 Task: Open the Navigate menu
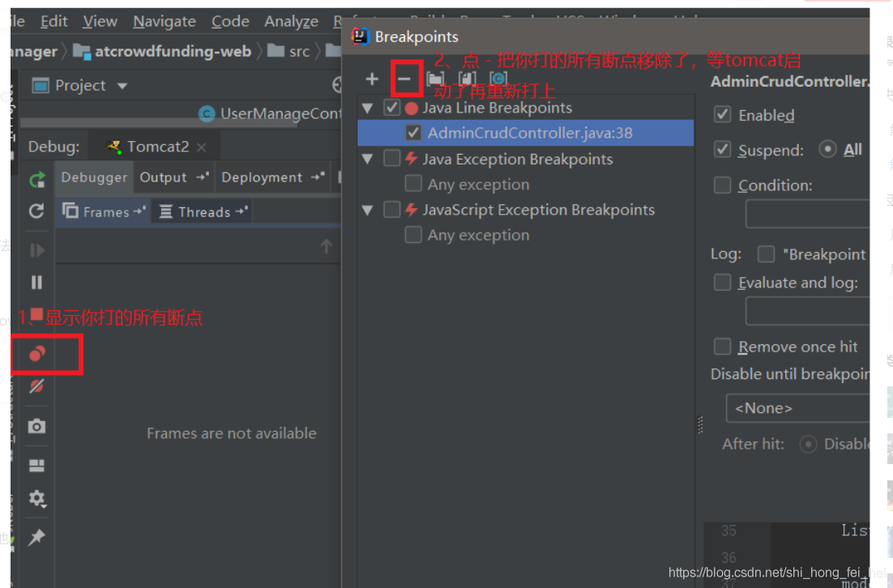[164, 22]
